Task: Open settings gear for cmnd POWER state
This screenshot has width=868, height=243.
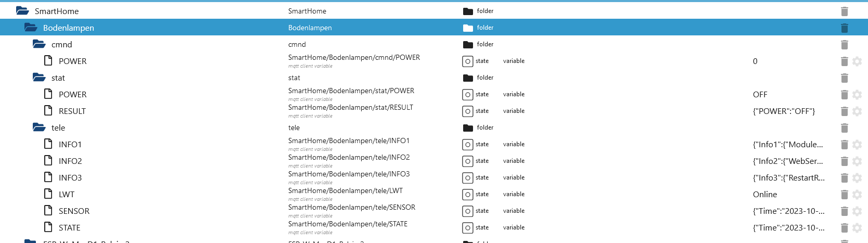Action: [x=857, y=61]
